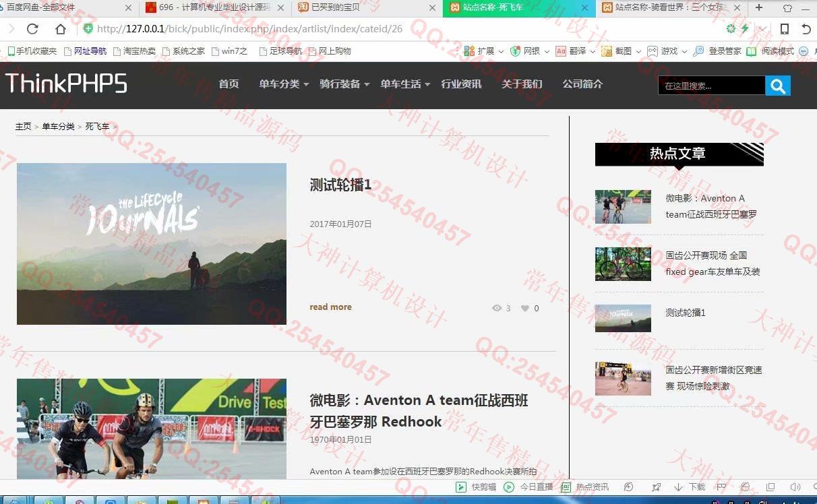
Task: Click the undo closed tab icon
Action: pyautogui.click(x=806, y=29)
